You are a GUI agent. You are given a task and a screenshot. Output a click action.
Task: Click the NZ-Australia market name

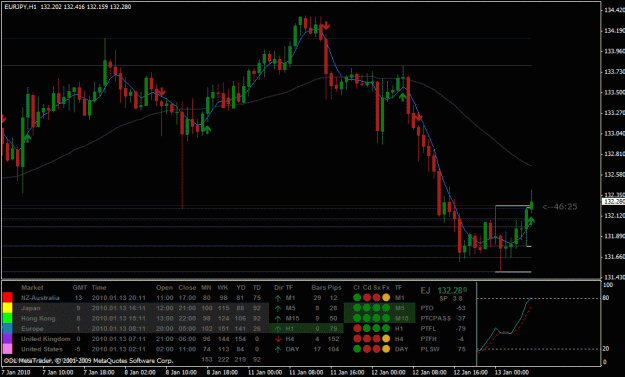pyautogui.click(x=40, y=298)
